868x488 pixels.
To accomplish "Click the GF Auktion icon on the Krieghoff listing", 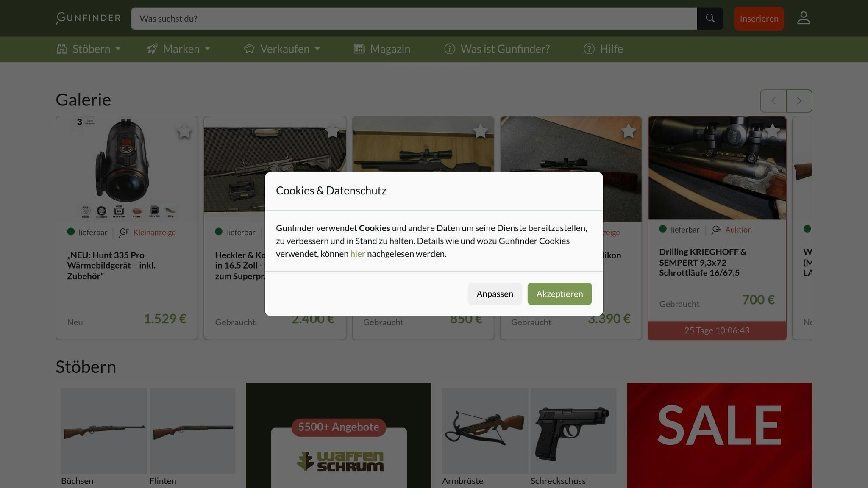I will tap(716, 230).
